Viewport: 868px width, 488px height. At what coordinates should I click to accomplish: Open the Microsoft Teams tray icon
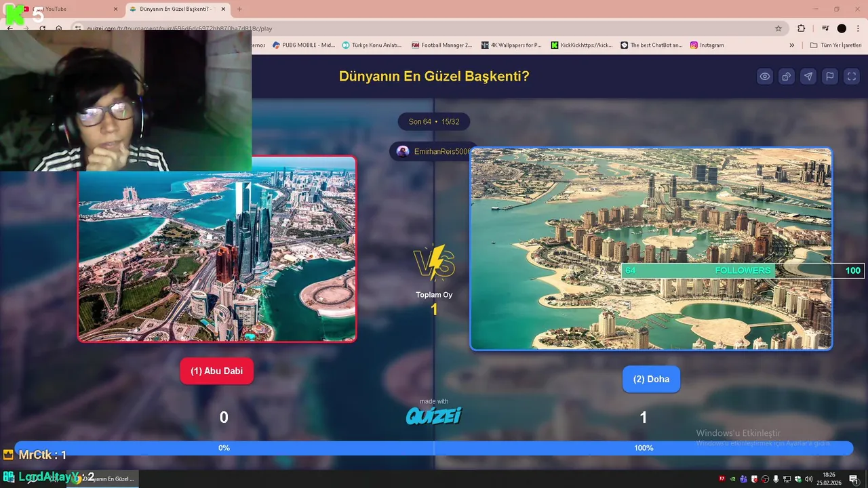[x=743, y=479]
